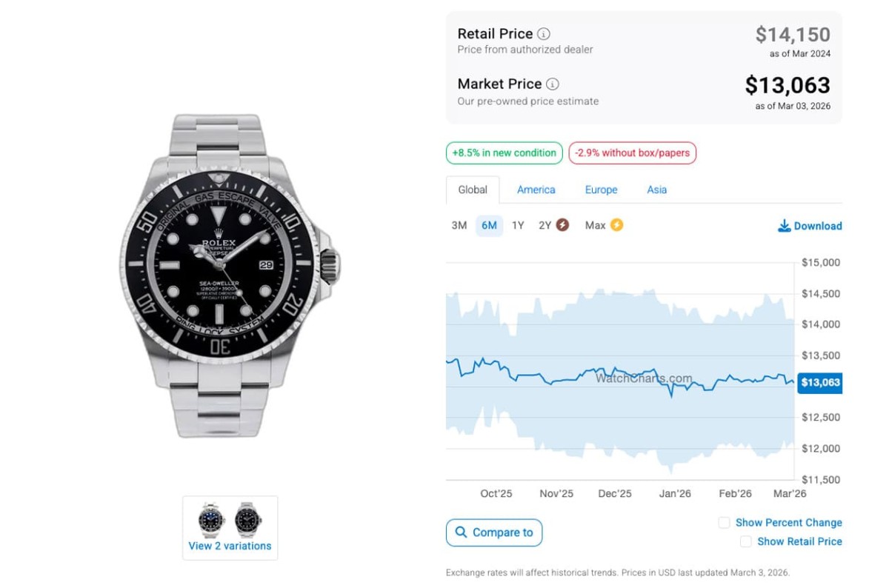The width and height of the screenshot is (889, 588).
Task: Click the magnifier icon in Compare to
Action: (x=462, y=532)
